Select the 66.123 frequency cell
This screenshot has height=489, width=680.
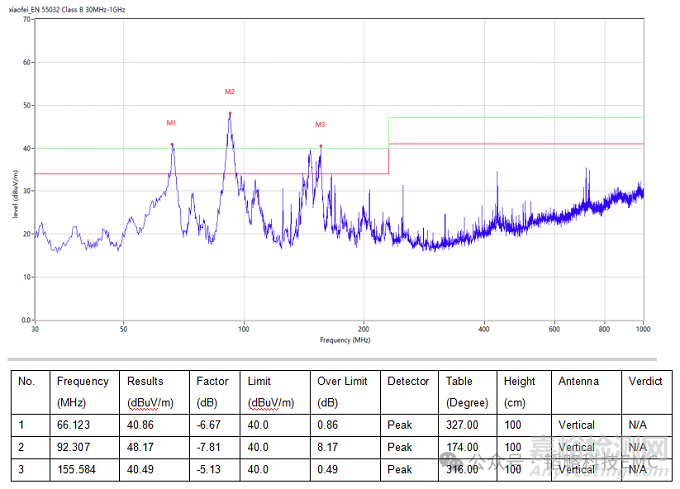click(x=75, y=425)
